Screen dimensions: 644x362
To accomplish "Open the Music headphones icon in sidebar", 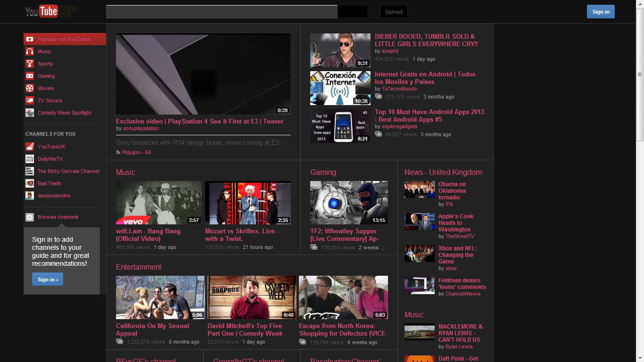I will pyautogui.click(x=30, y=51).
